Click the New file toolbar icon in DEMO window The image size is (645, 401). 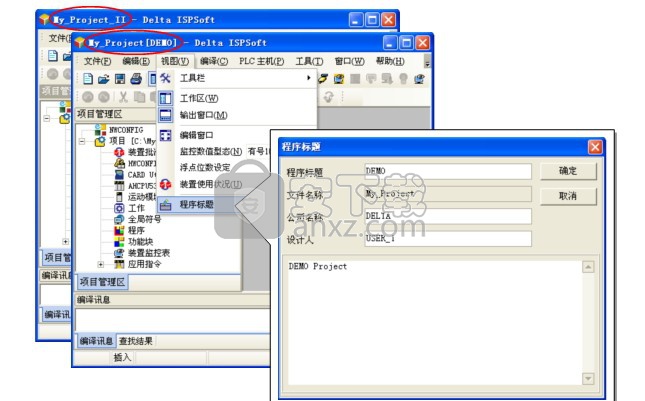coord(88,79)
